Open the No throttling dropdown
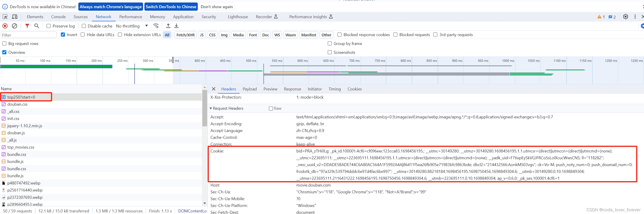This screenshot has width=644, height=214. coord(132,26)
